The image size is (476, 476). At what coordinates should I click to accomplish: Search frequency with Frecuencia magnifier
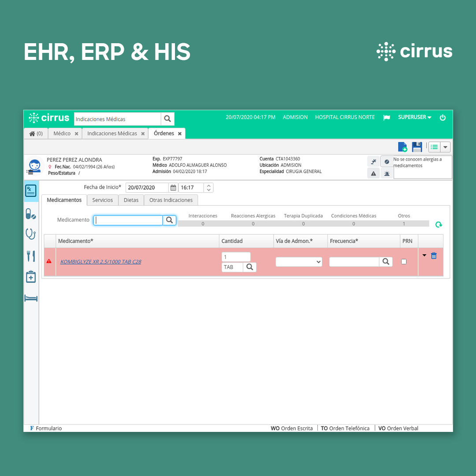coord(386,261)
